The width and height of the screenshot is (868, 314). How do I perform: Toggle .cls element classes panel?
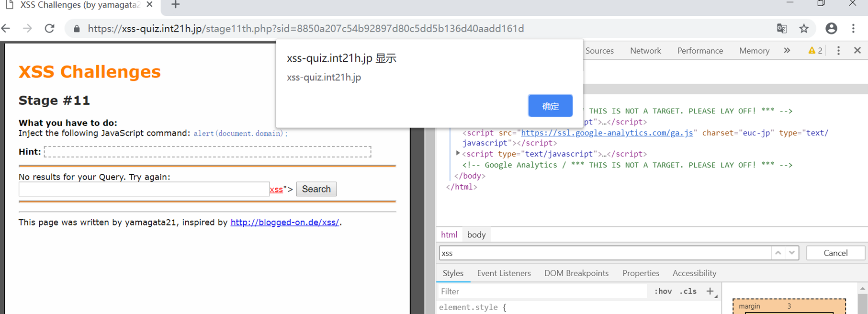[688, 291]
